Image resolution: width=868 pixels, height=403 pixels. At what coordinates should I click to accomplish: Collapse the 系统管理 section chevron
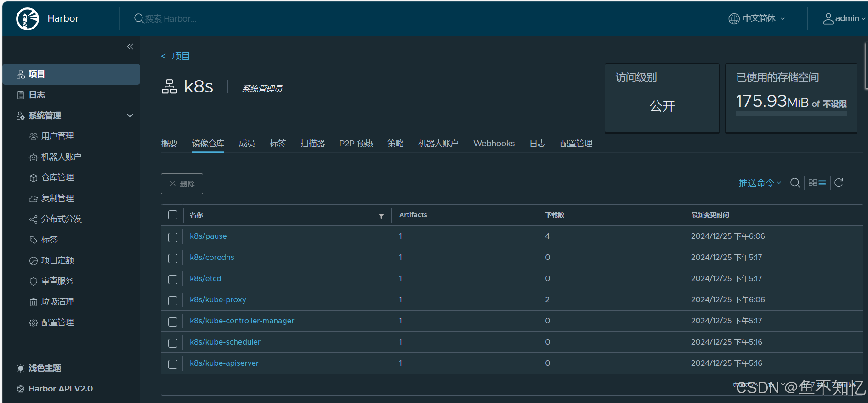point(130,115)
